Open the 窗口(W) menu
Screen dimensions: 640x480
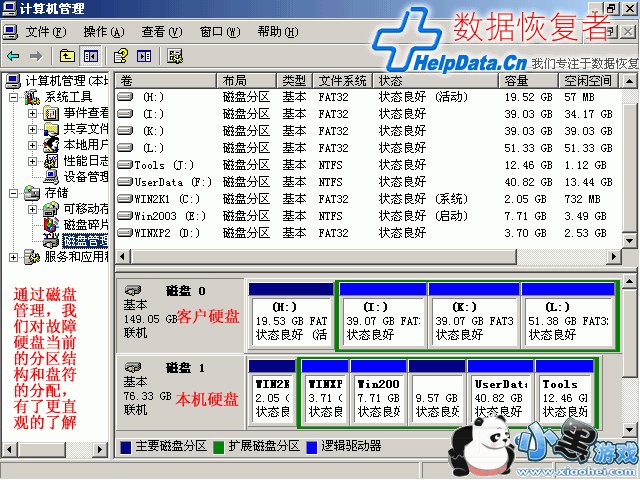point(220,31)
